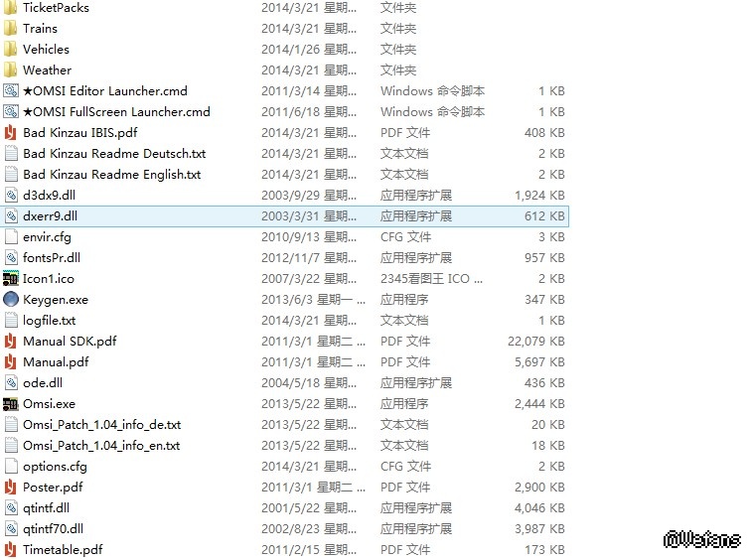
Task: Click the dxerr9.dll file icon
Action: tap(11, 216)
